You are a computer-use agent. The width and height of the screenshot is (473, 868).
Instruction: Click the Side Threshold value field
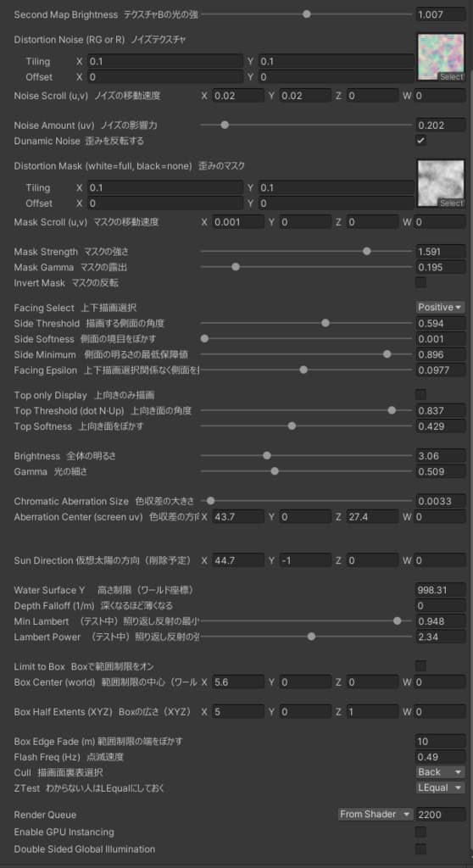[x=440, y=323]
